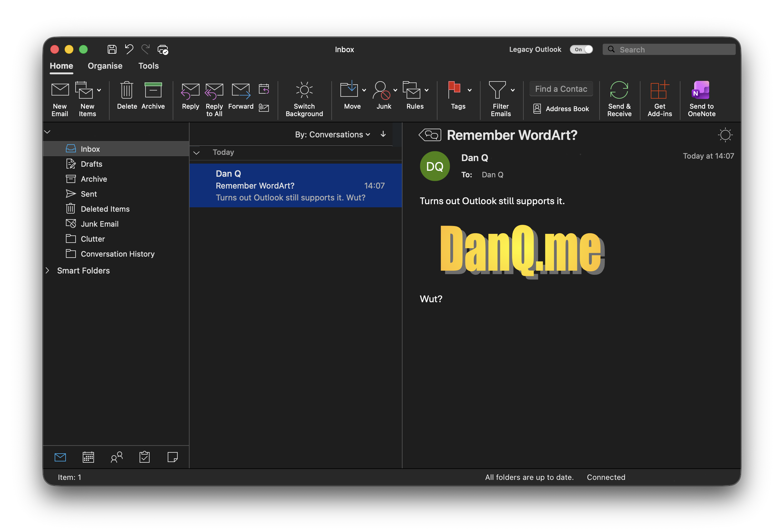Expand Smart Folders
Screen dimensions: 776x532
pos(47,271)
